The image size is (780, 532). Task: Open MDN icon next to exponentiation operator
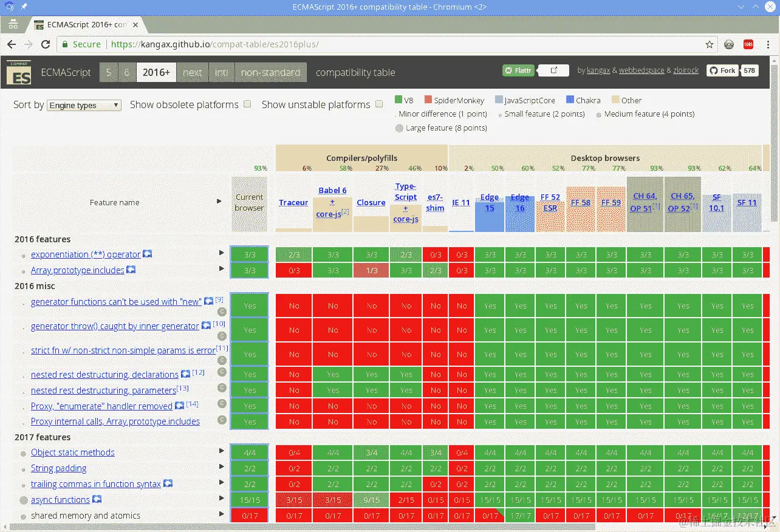click(148, 254)
